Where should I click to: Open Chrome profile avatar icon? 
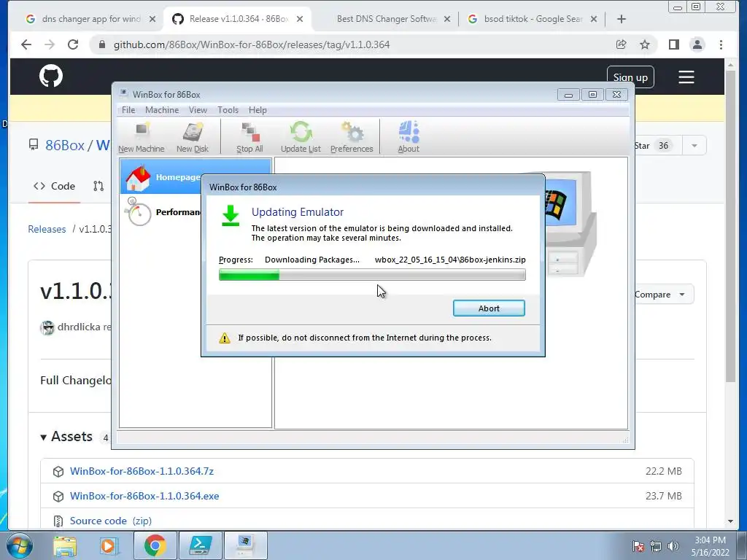coord(697,44)
